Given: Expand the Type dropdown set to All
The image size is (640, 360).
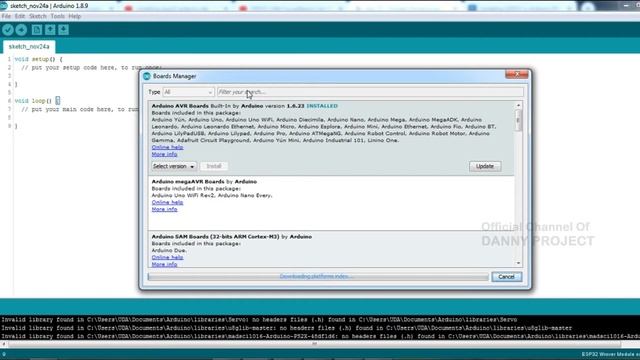Looking at the screenshot, I should pos(188,92).
